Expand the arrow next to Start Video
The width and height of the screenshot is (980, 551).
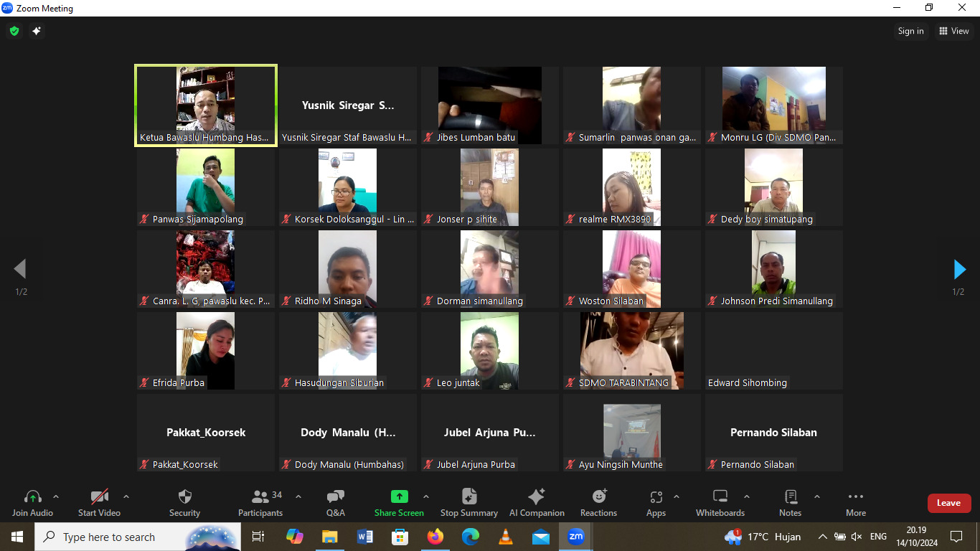point(126,496)
